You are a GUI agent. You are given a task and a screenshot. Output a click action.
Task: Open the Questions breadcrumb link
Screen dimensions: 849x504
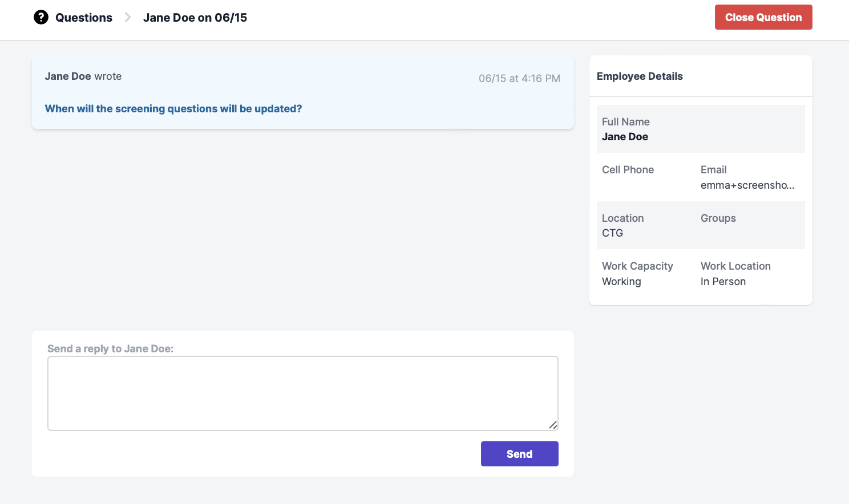click(x=84, y=18)
